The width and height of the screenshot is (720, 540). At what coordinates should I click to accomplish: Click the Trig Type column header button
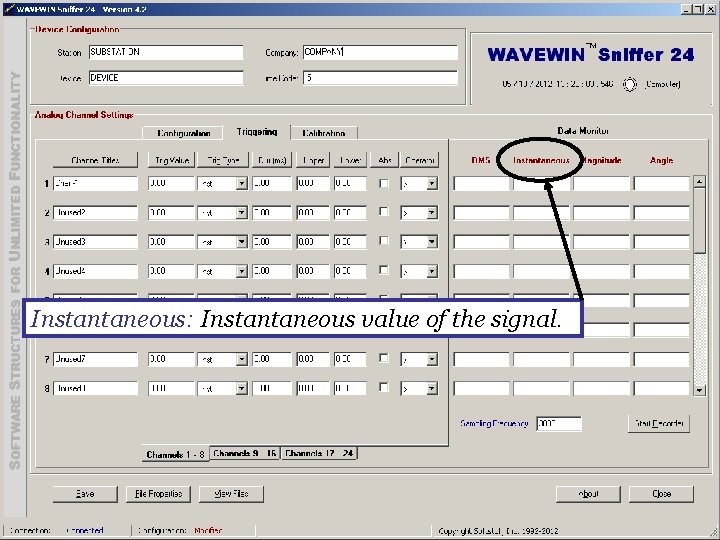[223, 160]
